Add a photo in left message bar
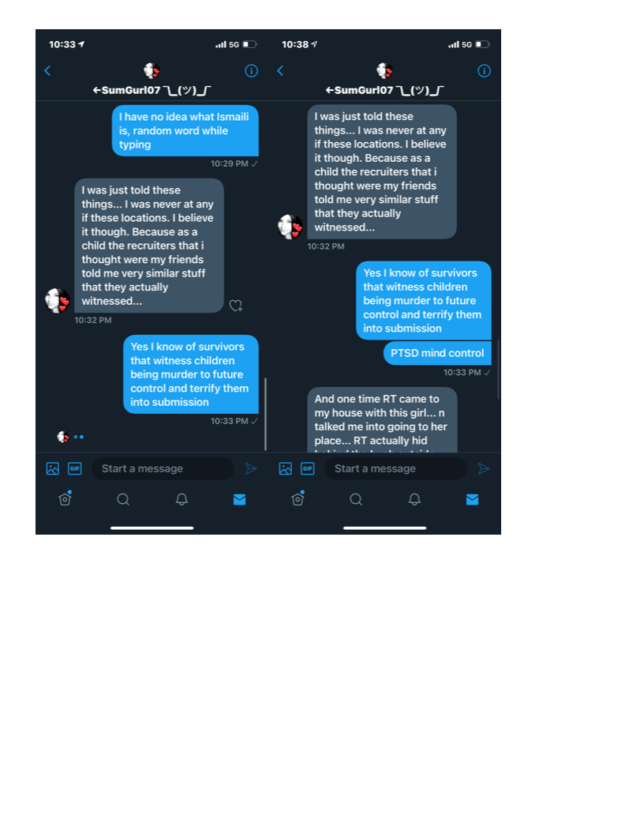This screenshot has height=834, width=644. pos(53,468)
